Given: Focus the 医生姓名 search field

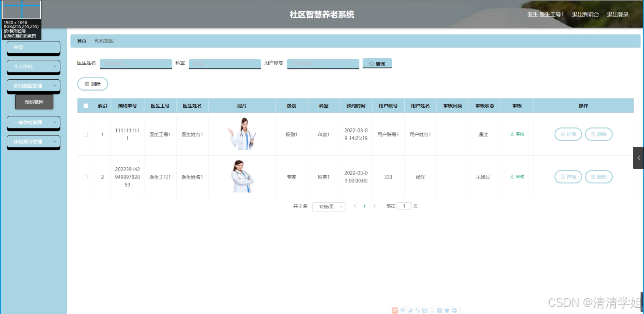Looking at the screenshot, I should coord(136,64).
